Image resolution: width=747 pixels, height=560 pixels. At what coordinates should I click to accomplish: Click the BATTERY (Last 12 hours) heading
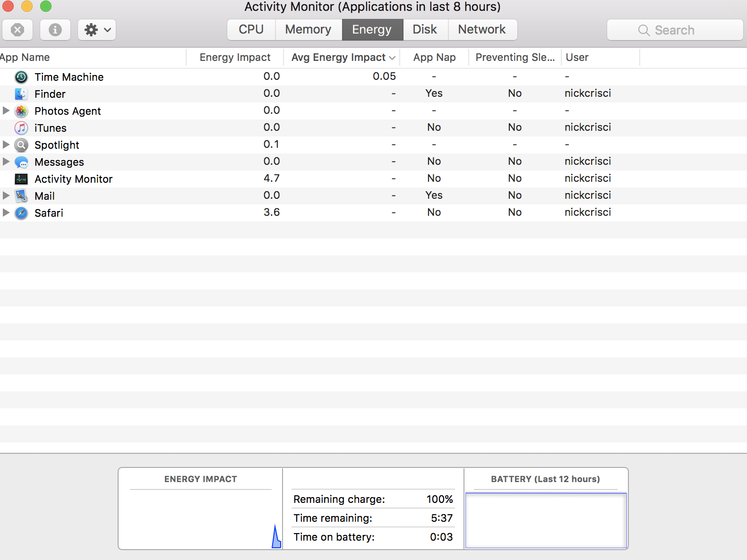click(x=545, y=479)
